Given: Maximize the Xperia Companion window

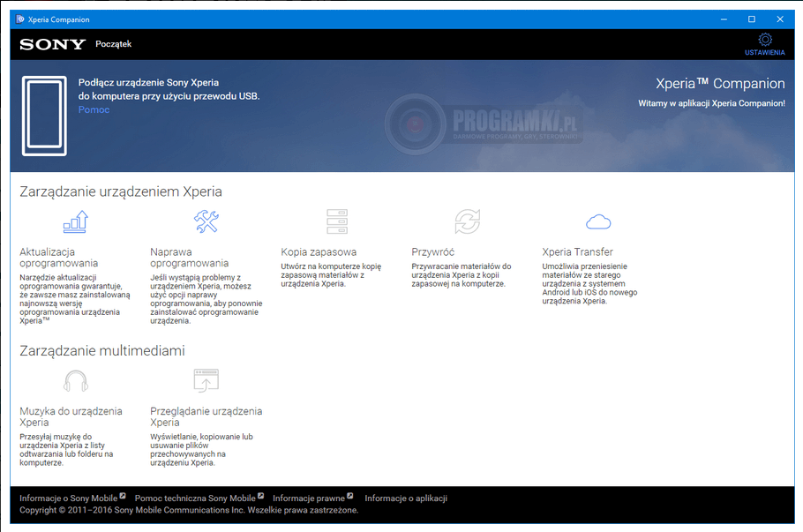Looking at the screenshot, I should pos(752,19).
